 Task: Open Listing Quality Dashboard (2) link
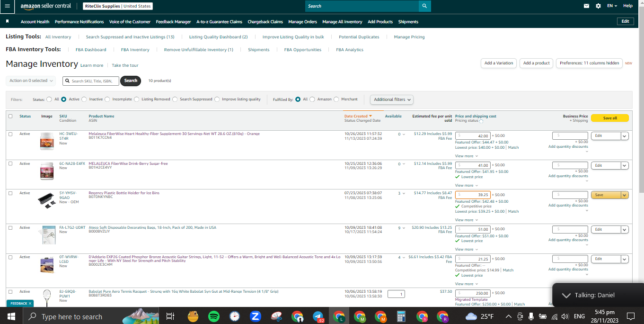(x=218, y=37)
